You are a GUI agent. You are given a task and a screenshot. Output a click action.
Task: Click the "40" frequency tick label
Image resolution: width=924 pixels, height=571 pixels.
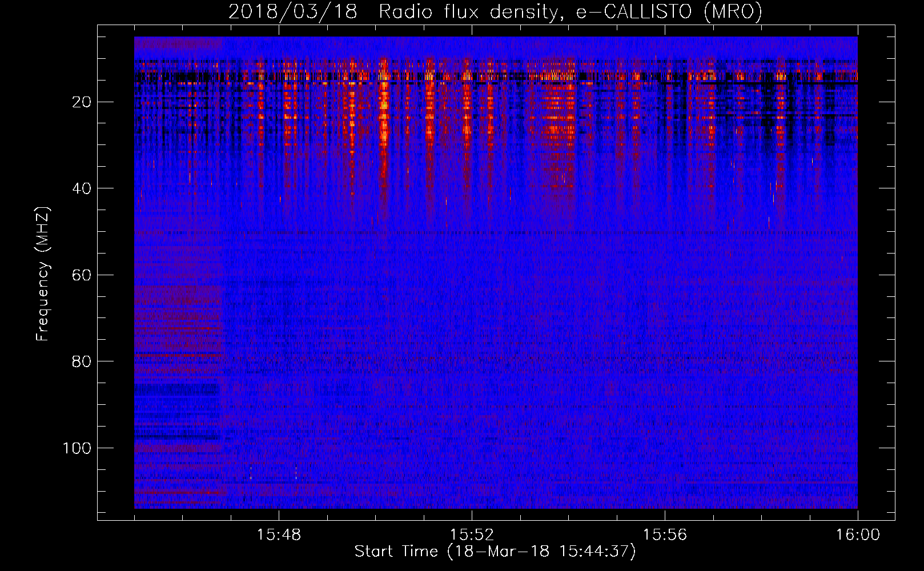[82, 188]
